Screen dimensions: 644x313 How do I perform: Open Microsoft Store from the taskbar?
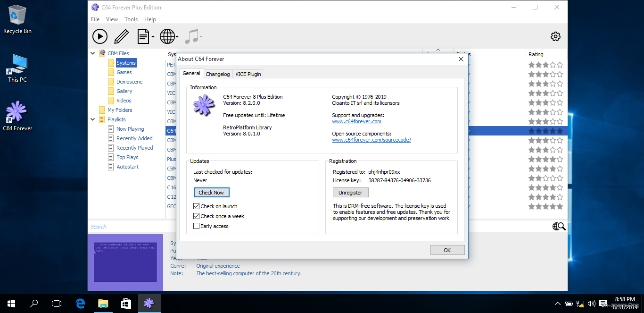pyautogui.click(x=126, y=304)
